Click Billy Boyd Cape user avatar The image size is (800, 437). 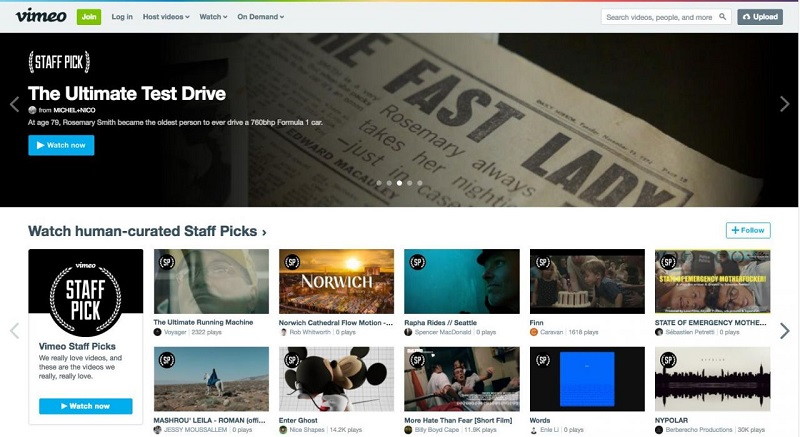pos(408,430)
